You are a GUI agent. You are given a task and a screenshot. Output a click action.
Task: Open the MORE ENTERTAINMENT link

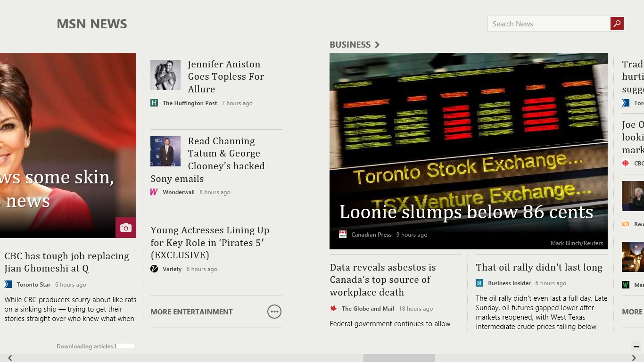tap(191, 312)
